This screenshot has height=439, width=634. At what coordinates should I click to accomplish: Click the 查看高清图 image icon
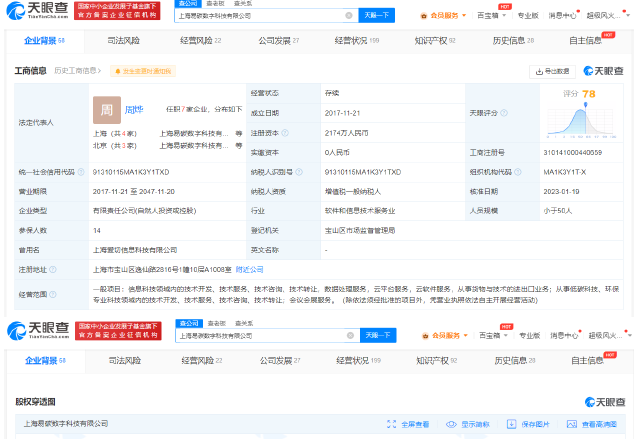(x=572, y=424)
